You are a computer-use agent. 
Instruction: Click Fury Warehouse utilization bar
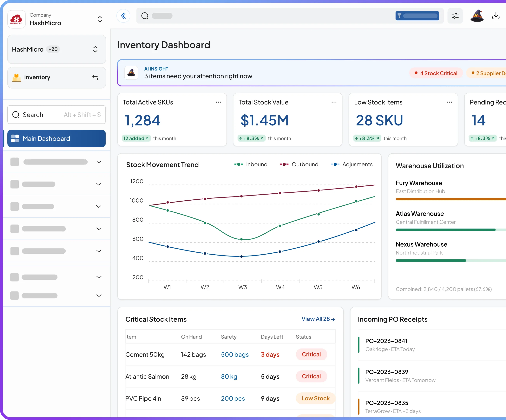(451, 199)
